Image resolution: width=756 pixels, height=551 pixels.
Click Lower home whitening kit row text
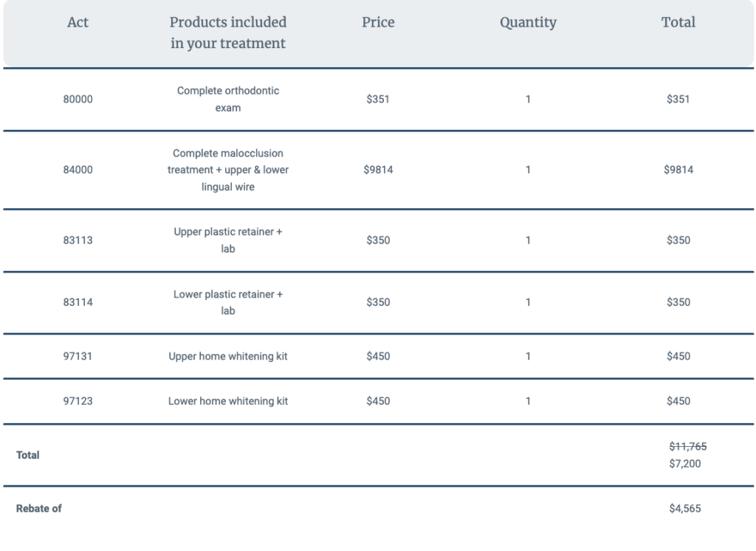pyautogui.click(x=228, y=401)
